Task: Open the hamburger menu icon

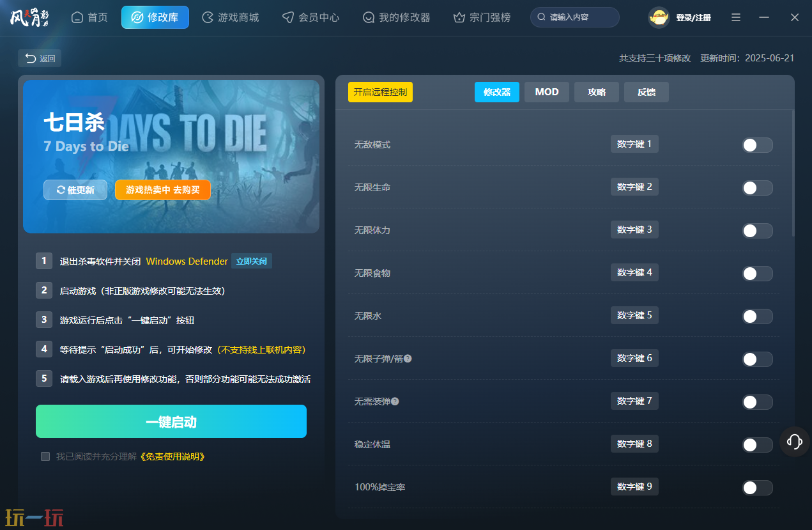Action: click(x=736, y=17)
